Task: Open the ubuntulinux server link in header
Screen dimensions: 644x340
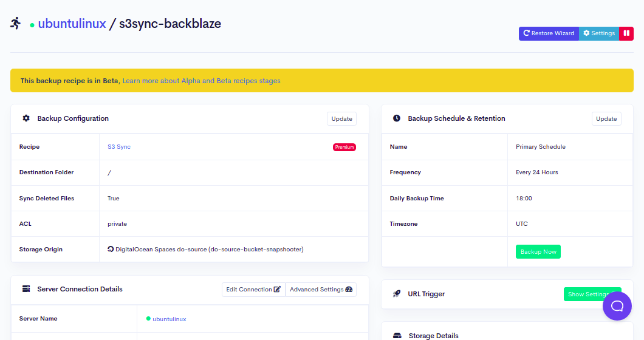Action: (x=72, y=24)
